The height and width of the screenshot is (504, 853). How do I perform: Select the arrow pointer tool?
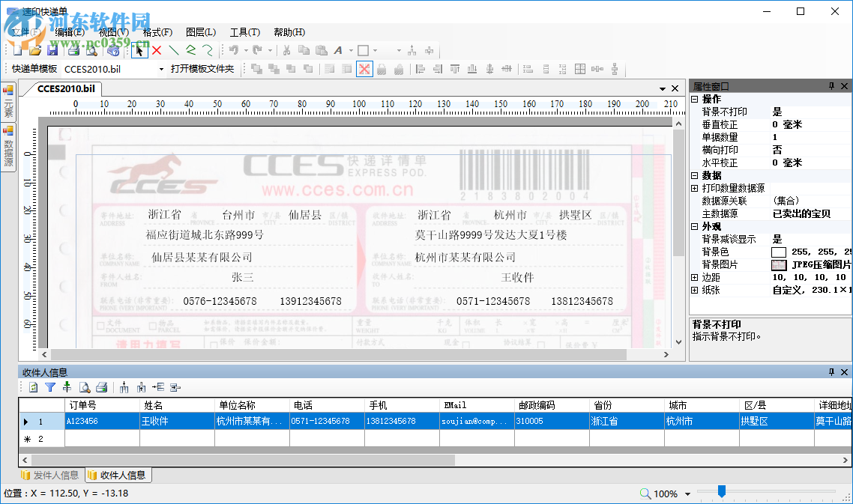[139, 50]
